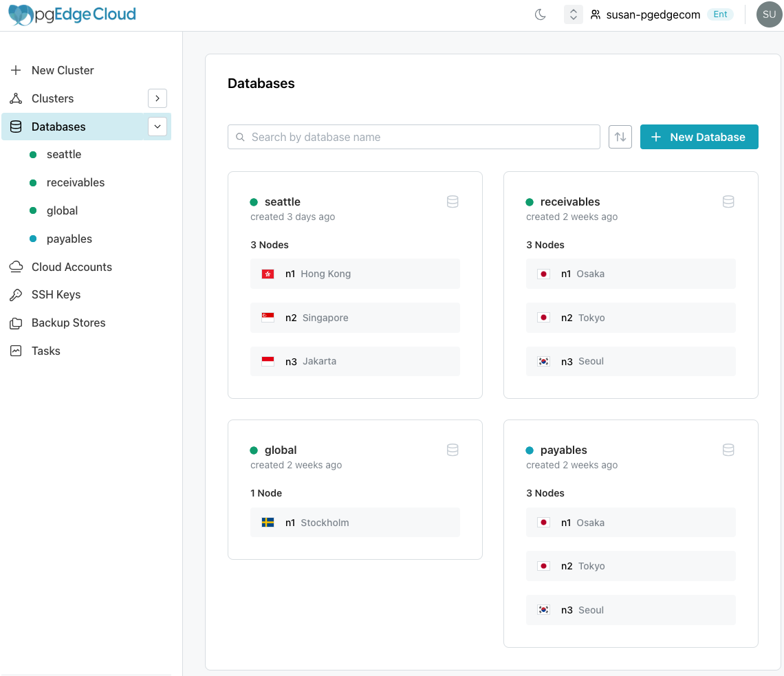Click the blue status dot next to payables

pyautogui.click(x=530, y=450)
